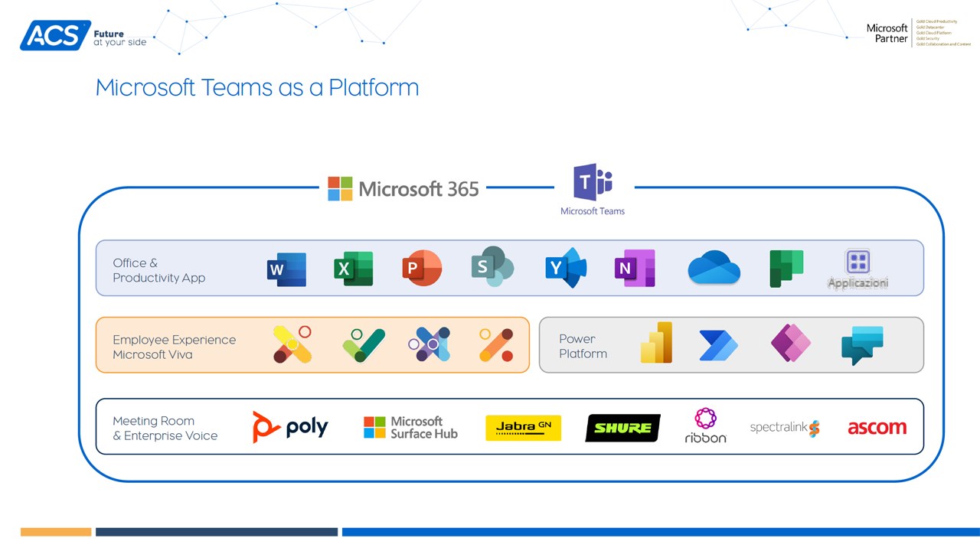Image resolution: width=980 pixels, height=551 pixels.
Task: Click the 'Future at your side' tagline
Action: click(119, 38)
